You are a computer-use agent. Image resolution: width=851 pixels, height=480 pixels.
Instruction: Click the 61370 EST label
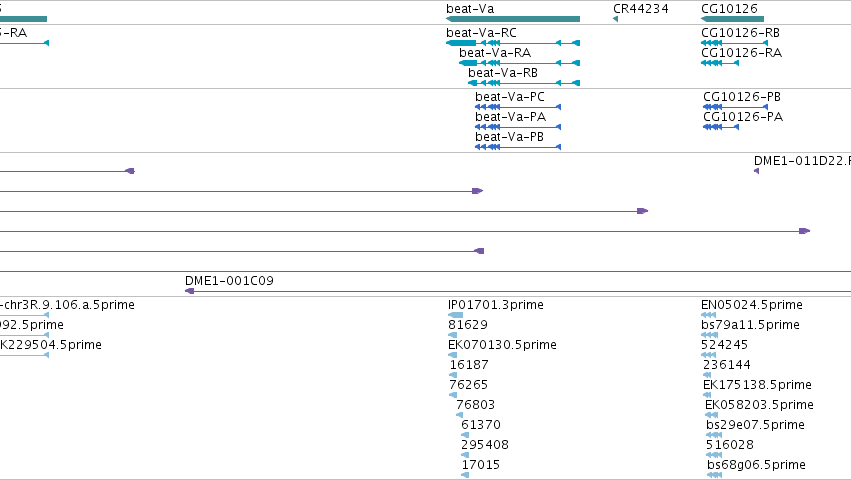coord(481,425)
